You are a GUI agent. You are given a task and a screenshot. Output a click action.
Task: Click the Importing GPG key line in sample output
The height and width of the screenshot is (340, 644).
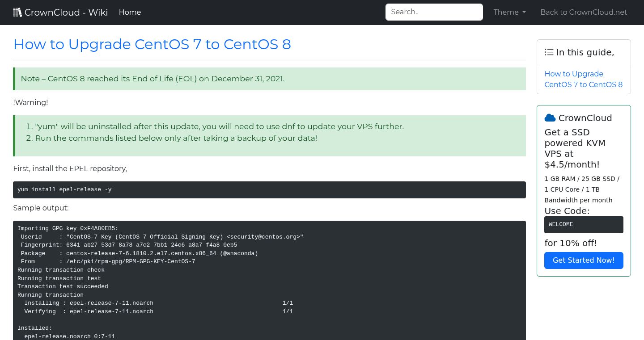[x=68, y=228]
